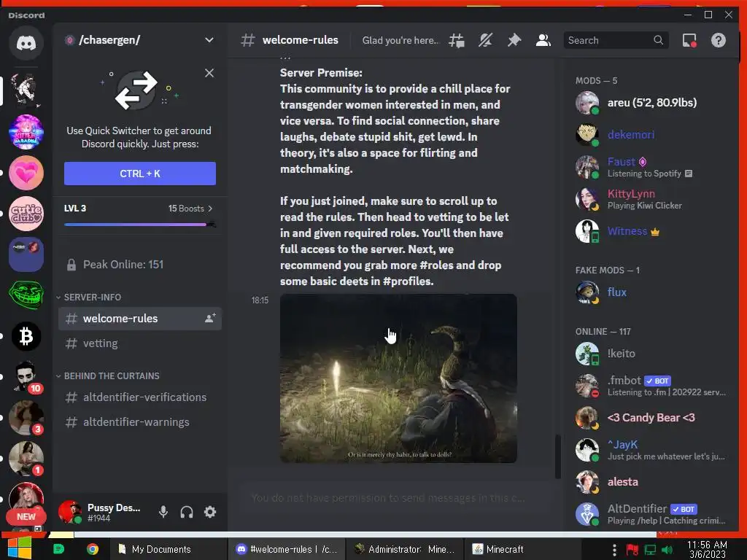Open server with 1 unread badge
The width and height of the screenshot is (747, 560).
tap(26, 459)
